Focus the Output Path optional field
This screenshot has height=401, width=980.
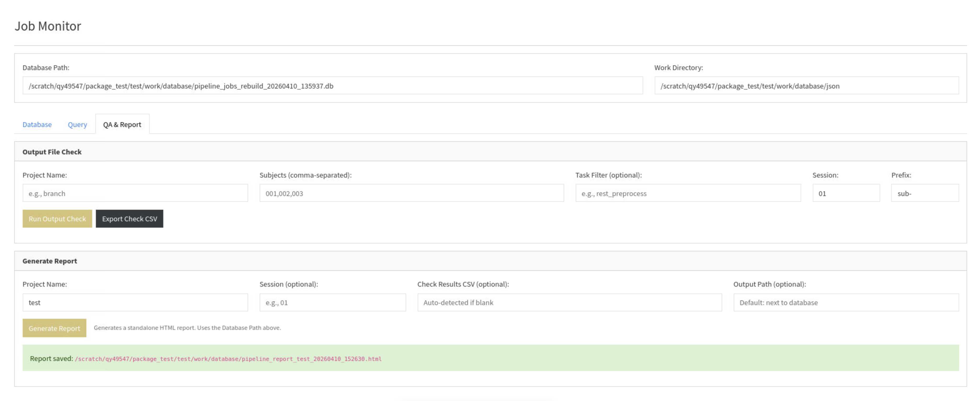tap(846, 302)
